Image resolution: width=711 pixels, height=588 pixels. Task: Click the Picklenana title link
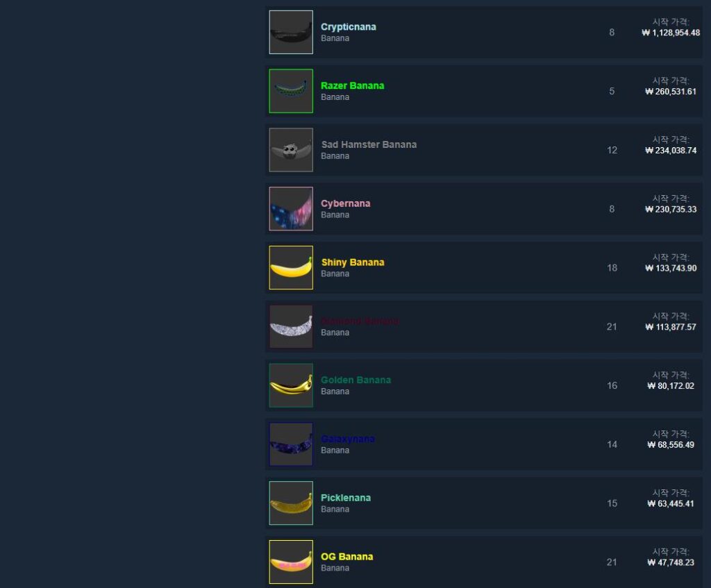click(x=346, y=498)
